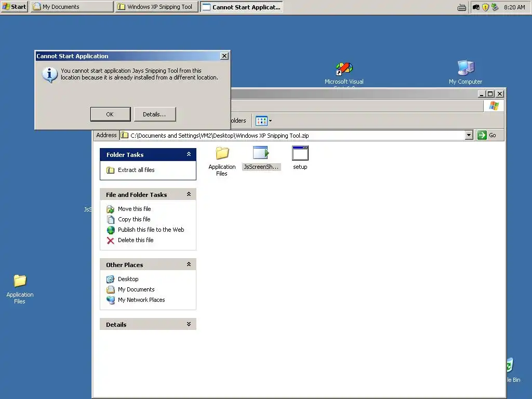Open the address bar dropdown
The height and width of the screenshot is (399, 532).
click(469, 136)
